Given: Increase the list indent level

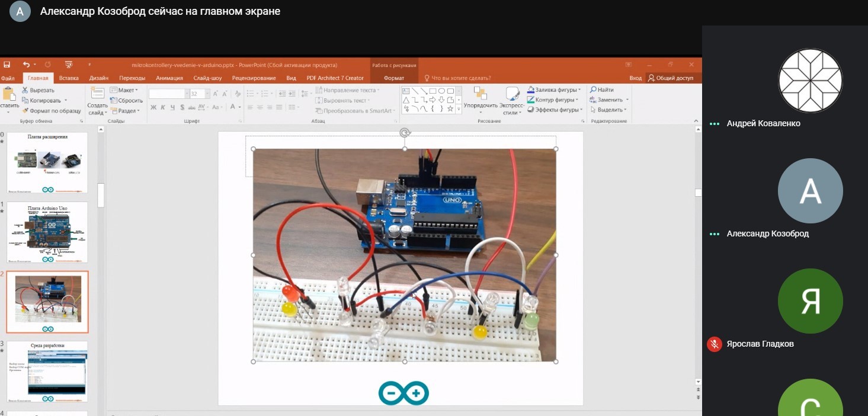Looking at the screenshot, I should click(292, 94).
